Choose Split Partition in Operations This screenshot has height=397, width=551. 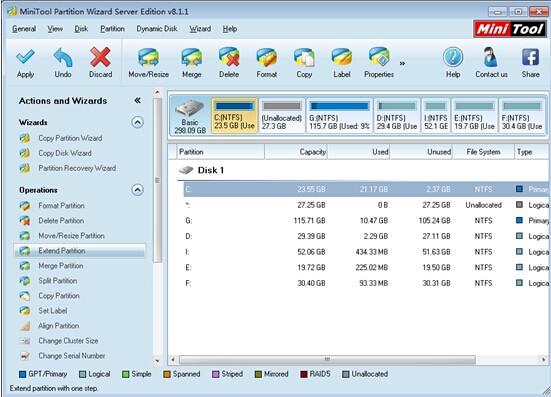[x=57, y=281]
